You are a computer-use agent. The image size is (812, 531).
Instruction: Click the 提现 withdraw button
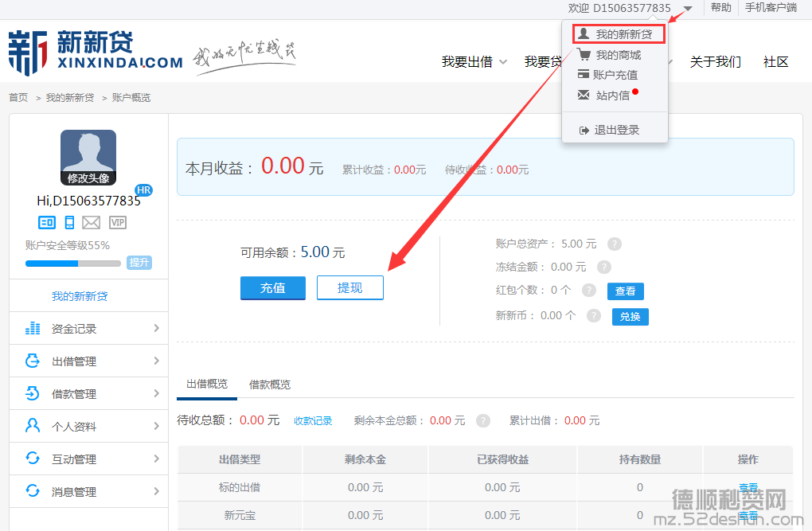click(349, 288)
